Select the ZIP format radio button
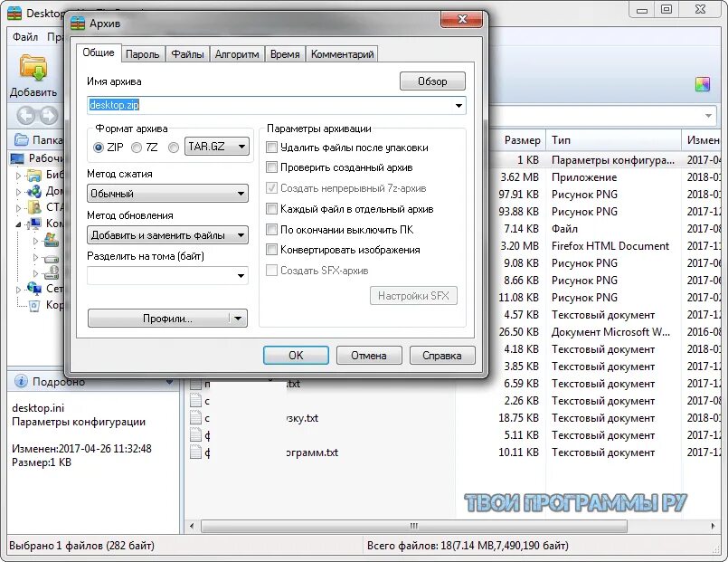 [x=99, y=148]
